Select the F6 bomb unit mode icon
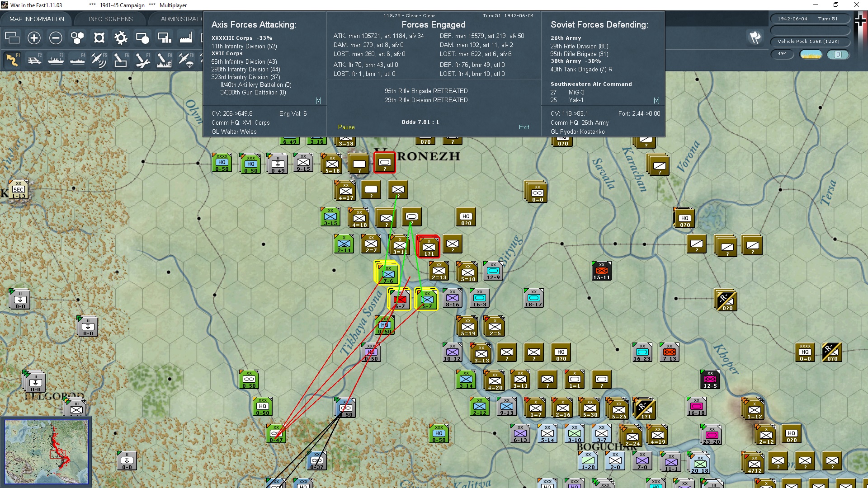Screen dimensions: 868x488 pos(121,60)
